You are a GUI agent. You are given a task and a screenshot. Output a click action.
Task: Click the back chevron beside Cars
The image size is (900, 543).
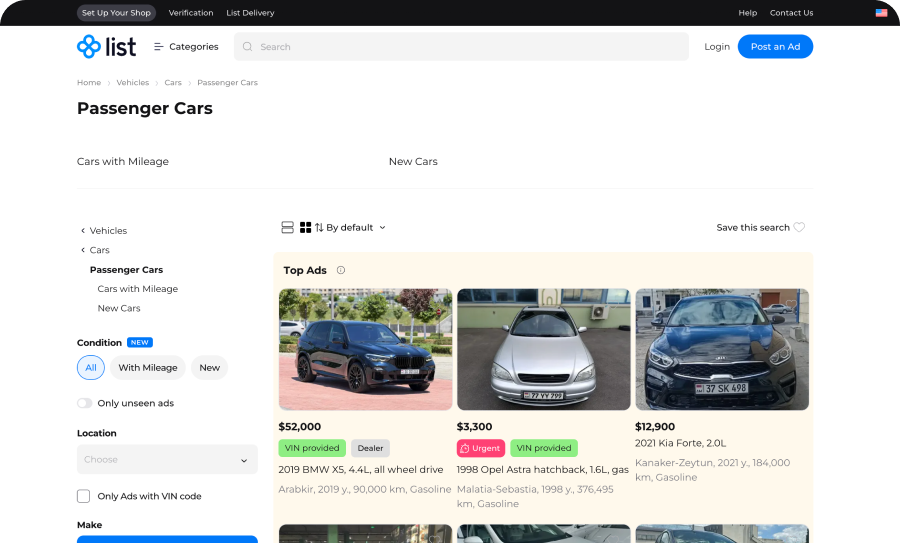click(x=83, y=250)
